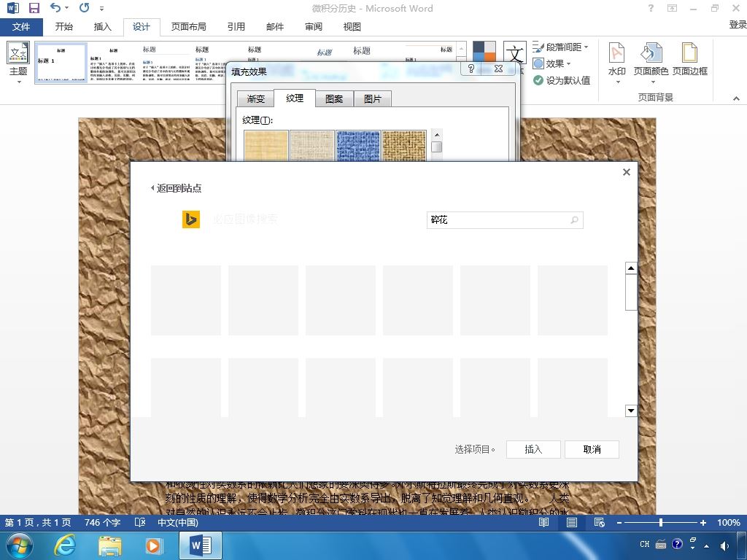747x560 pixels.
Task: Click the Bing search magnifier icon
Action: coord(575,220)
